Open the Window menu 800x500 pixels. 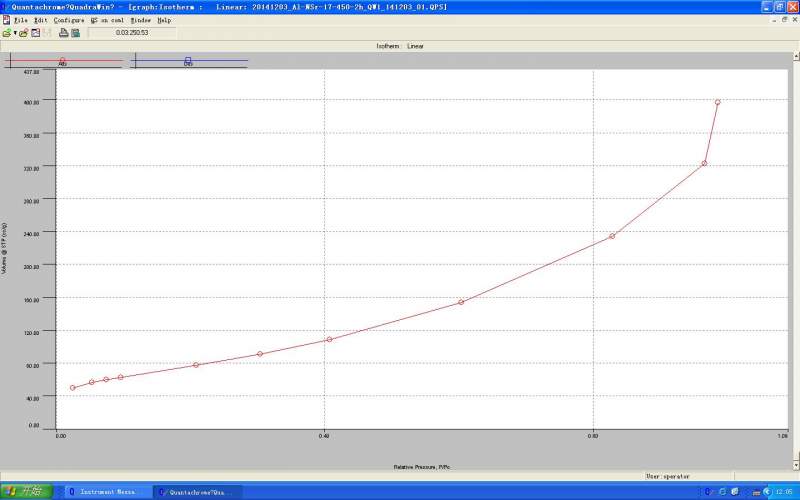point(141,20)
